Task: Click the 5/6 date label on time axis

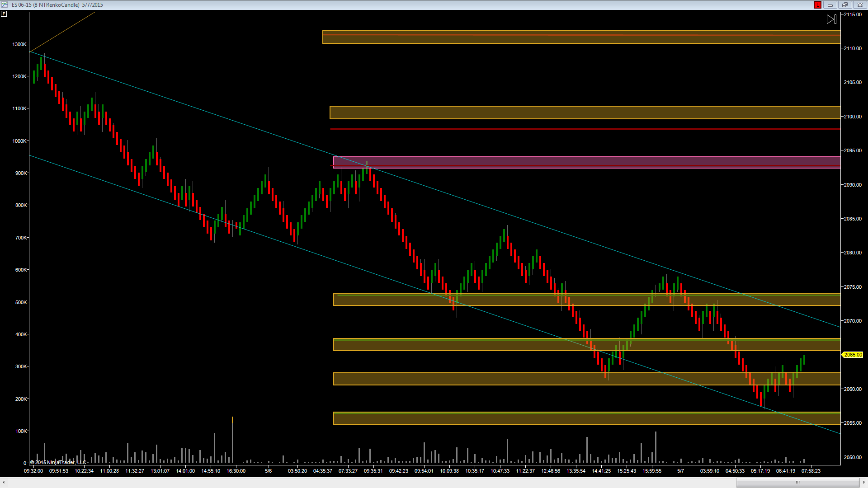Action: click(x=268, y=471)
